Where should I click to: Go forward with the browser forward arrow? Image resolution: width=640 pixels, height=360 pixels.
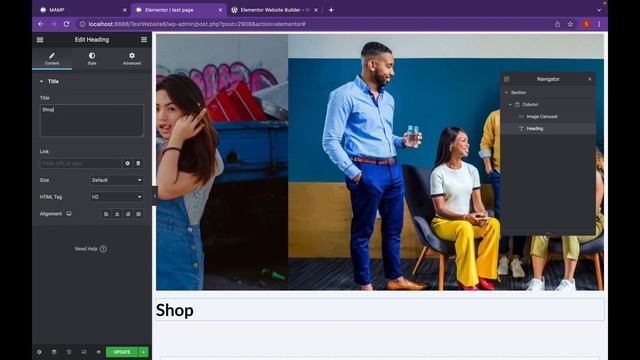point(53,24)
